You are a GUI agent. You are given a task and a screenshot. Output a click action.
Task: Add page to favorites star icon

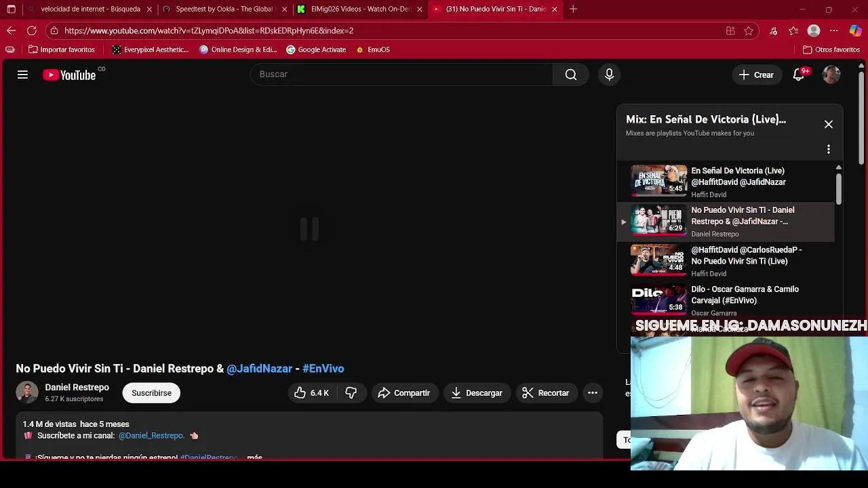click(x=749, y=30)
